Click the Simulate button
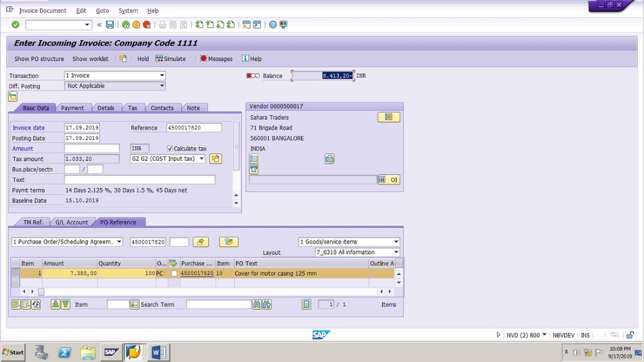The width and height of the screenshot is (644, 362). [171, 59]
